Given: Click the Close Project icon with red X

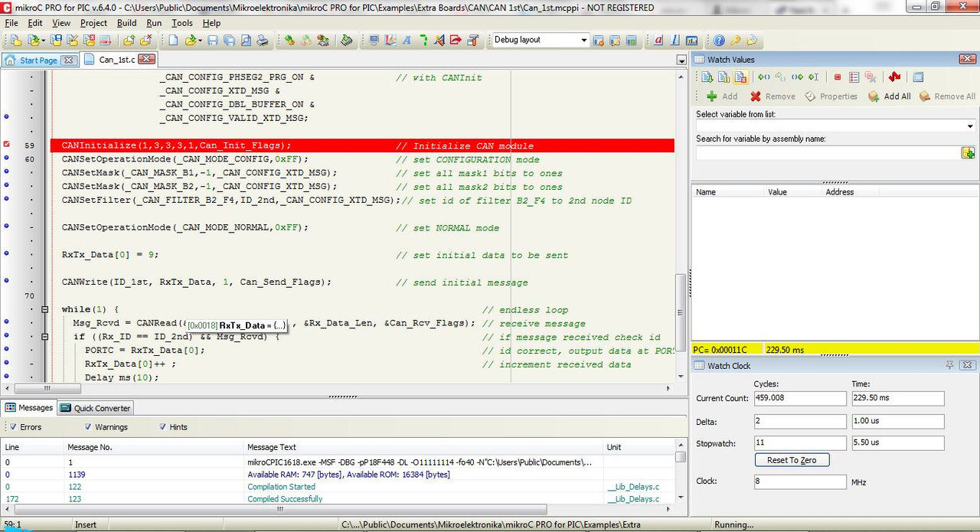Looking at the screenshot, I should [x=89, y=40].
